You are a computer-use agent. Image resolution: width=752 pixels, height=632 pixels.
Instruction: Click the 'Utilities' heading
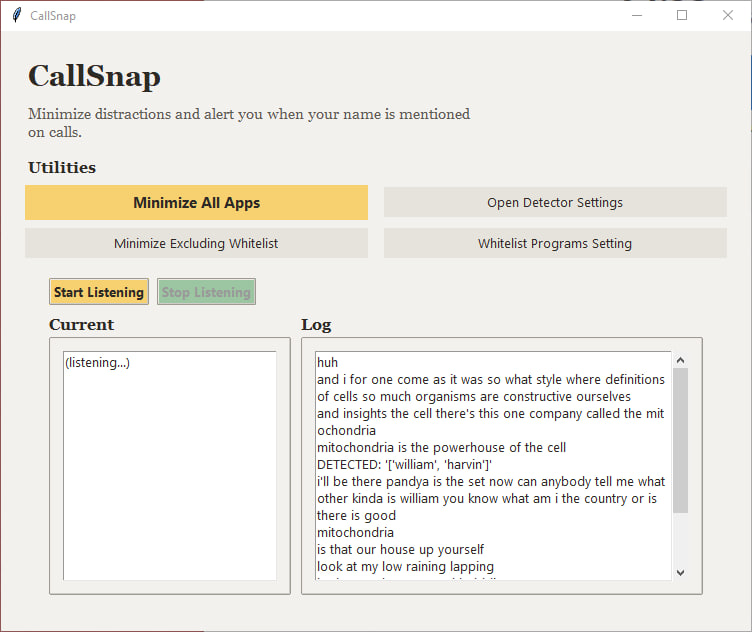coord(62,167)
